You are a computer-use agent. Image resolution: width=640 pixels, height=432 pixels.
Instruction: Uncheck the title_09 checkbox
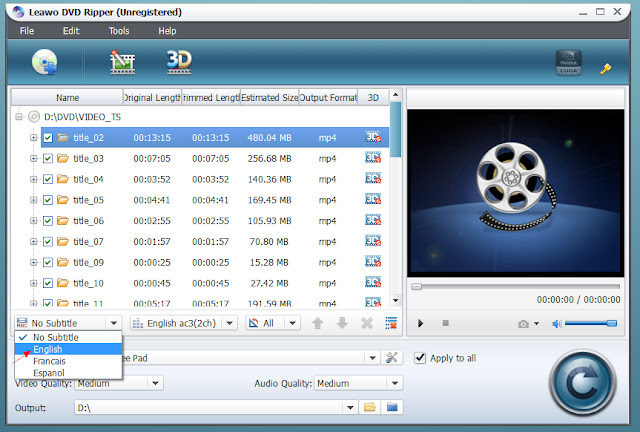click(48, 263)
